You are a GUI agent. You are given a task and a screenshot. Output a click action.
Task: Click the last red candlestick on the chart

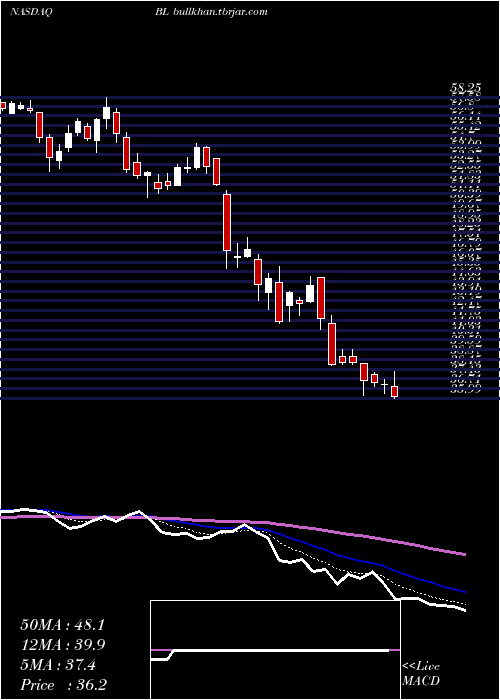(395, 392)
